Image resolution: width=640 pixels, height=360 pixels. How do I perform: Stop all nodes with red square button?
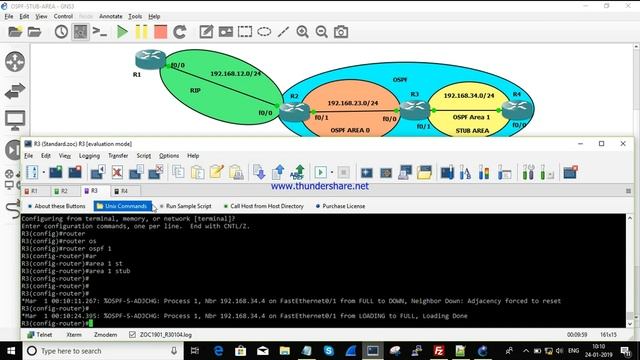click(160, 32)
